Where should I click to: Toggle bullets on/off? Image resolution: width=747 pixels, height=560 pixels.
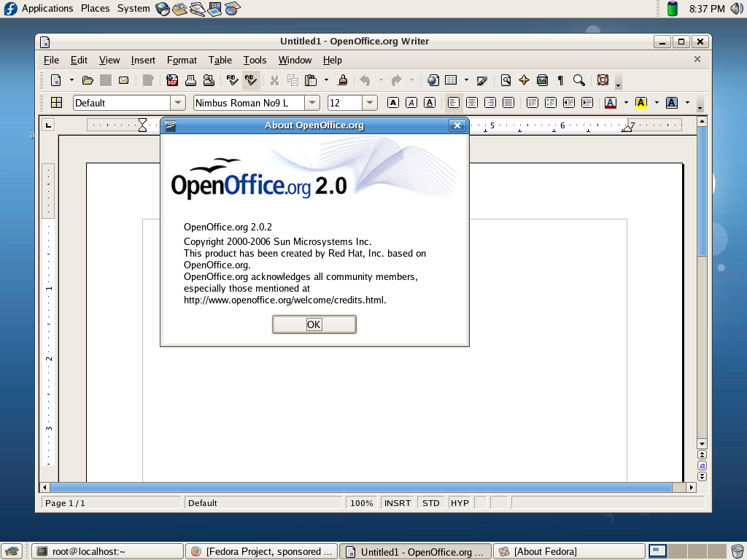[x=550, y=102]
